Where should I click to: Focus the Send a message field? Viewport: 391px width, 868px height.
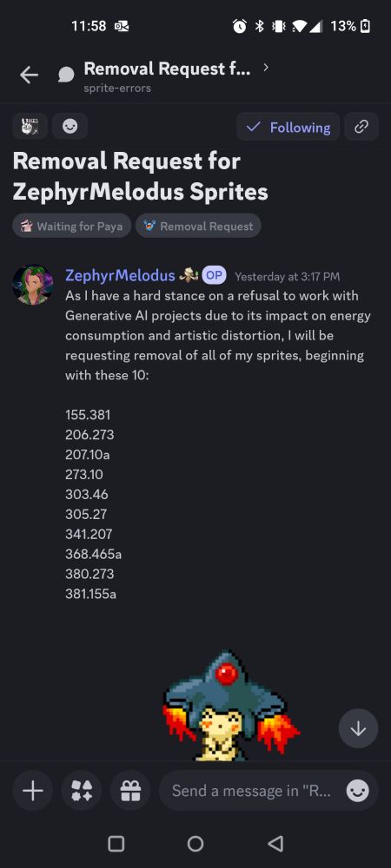[252, 791]
